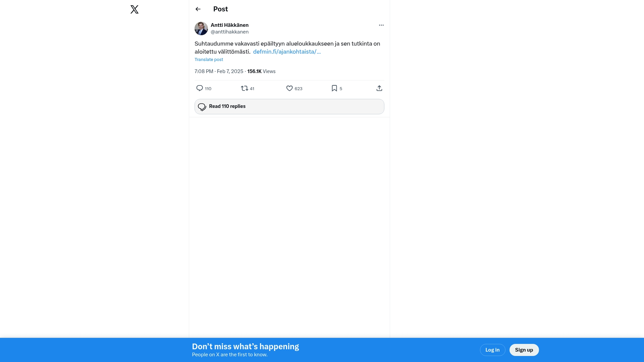Like the post with heart icon
This screenshot has width=644, height=362.
point(289,88)
